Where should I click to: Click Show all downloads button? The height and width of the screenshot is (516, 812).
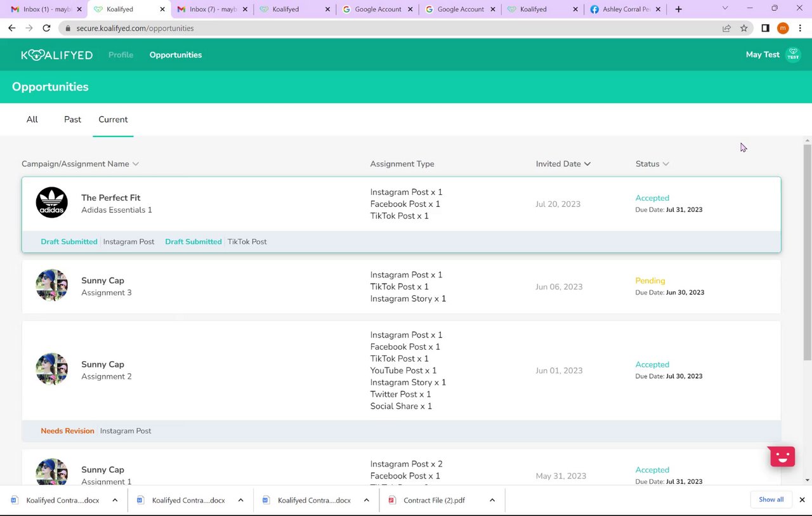pyautogui.click(x=771, y=499)
